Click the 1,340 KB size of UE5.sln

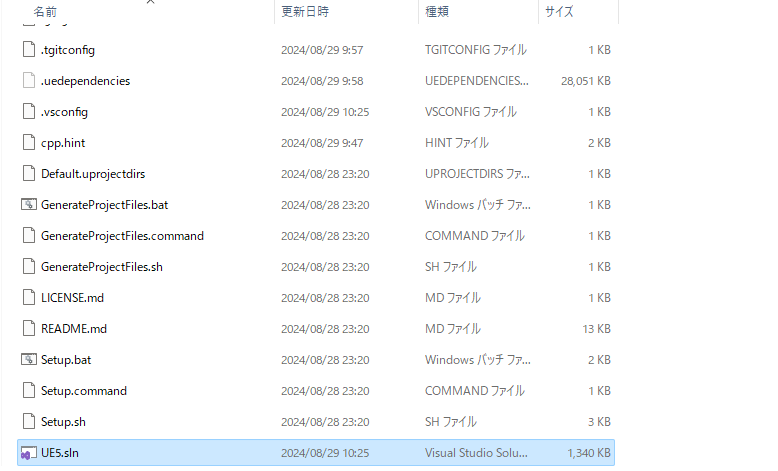(x=589, y=453)
